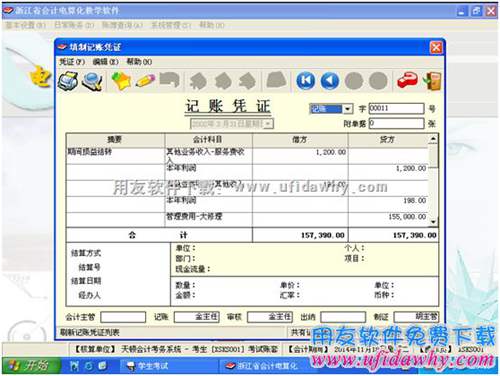Open the magnifier preview/search icon
500x376 pixels.
point(92,81)
